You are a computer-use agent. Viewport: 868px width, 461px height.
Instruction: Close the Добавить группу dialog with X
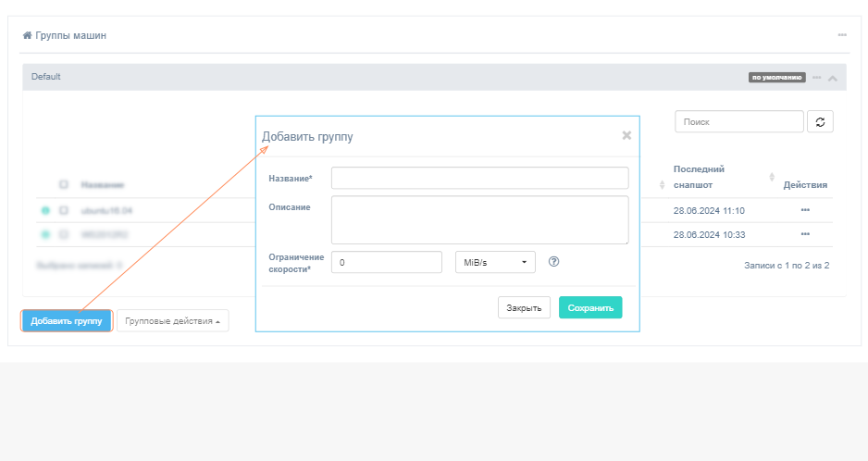pos(626,135)
